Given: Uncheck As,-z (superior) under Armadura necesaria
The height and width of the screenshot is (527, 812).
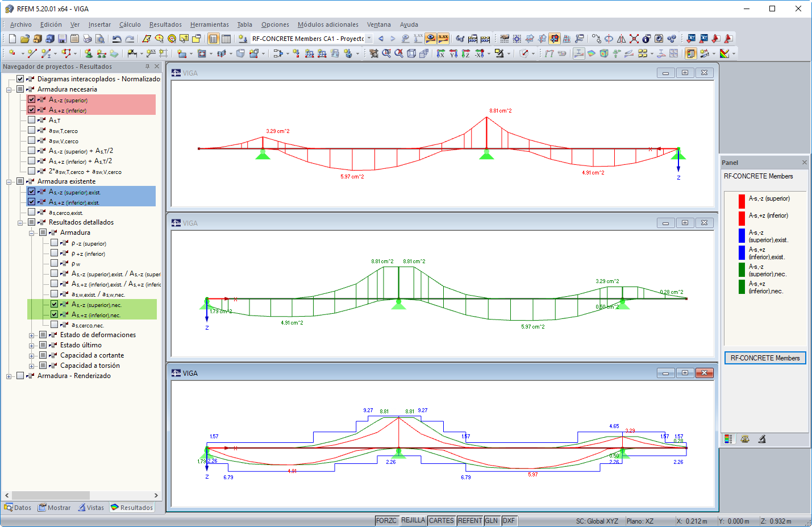Looking at the screenshot, I should pos(31,99).
